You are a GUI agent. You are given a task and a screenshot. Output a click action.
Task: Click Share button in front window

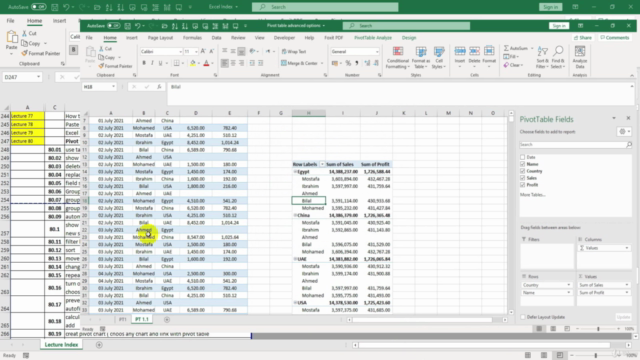coord(583,38)
